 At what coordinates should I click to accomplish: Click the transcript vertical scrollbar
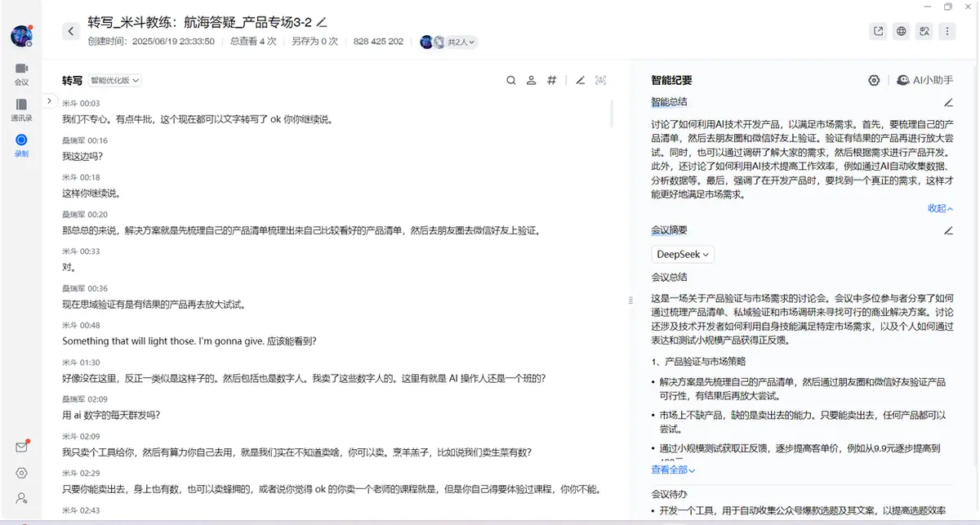pyautogui.click(x=612, y=113)
